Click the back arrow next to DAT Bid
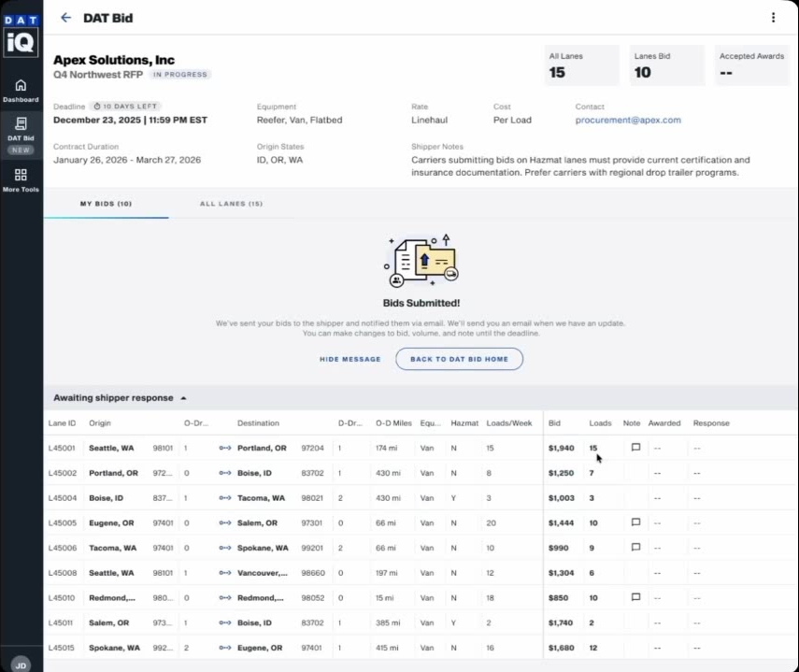 tap(65, 18)
